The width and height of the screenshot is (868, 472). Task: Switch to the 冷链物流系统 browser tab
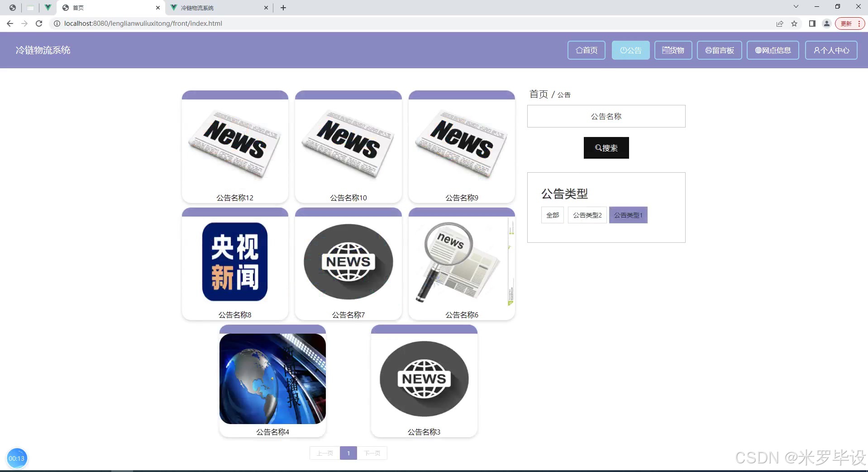pyautogui.click(x=219, y=8)
